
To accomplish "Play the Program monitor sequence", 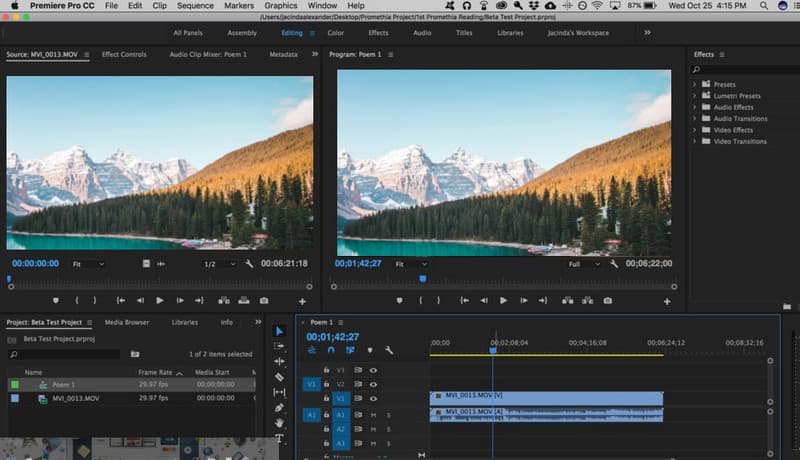I will point(504,301).
